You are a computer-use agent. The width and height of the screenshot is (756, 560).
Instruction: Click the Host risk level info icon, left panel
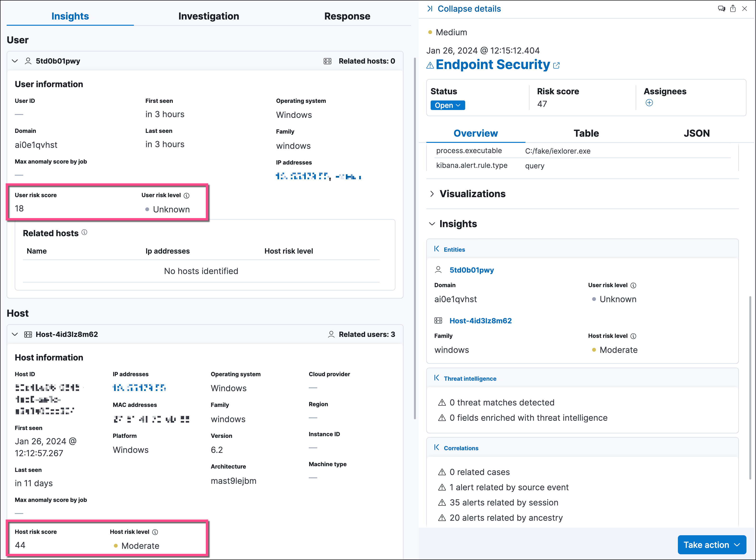point(155,532)
